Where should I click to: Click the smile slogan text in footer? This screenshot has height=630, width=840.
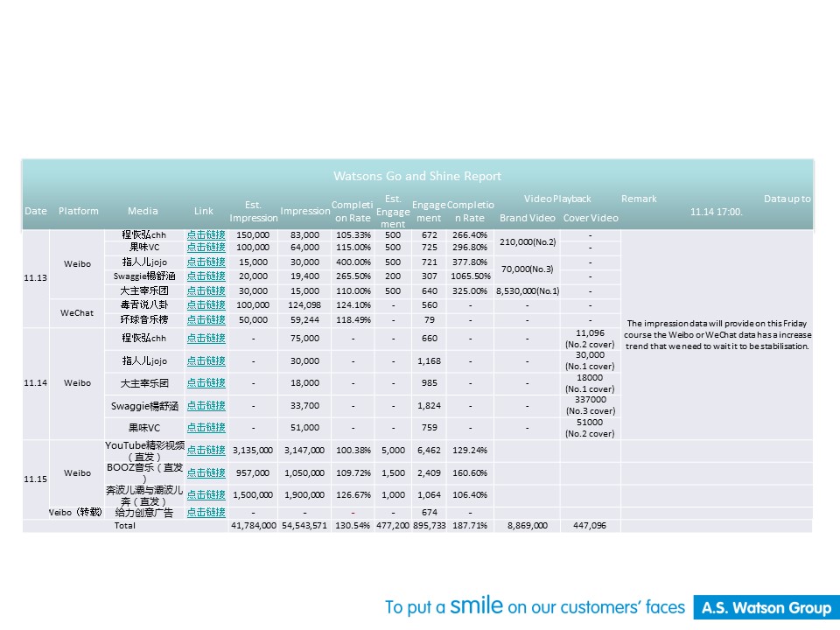click(x=535, y=606)
